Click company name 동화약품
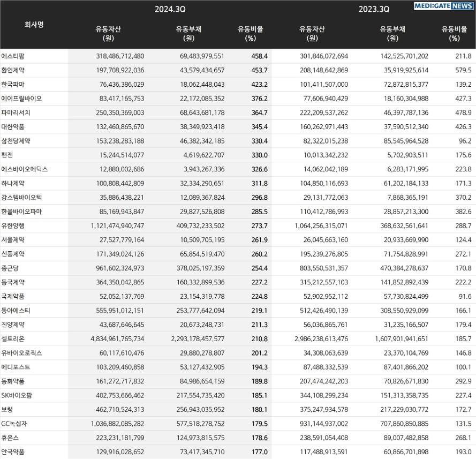Screen dimensions: 476x459 coord(13,381)
